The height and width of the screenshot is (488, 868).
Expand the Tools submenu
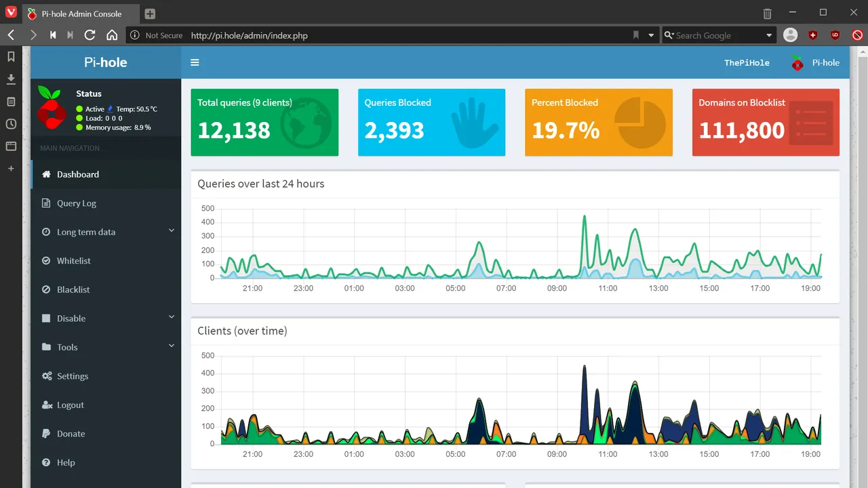106,347
